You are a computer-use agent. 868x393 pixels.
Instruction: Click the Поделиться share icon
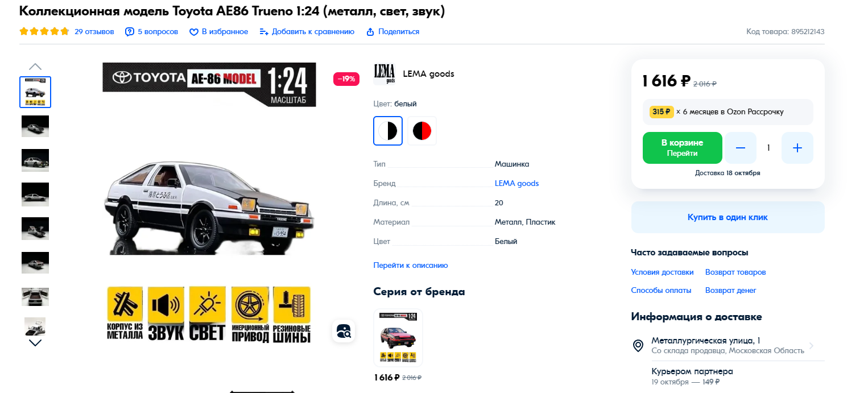point(370,32)
